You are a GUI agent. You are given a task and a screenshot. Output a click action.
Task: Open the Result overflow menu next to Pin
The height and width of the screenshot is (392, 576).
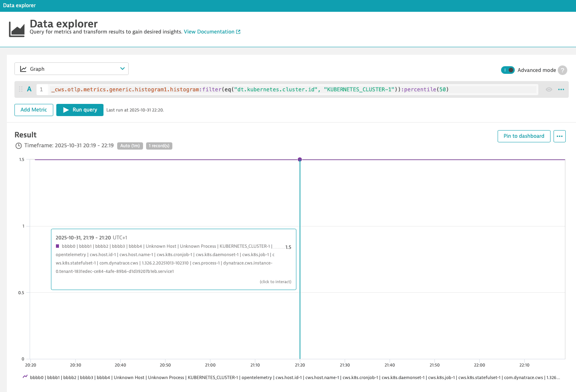pos(559,136)
